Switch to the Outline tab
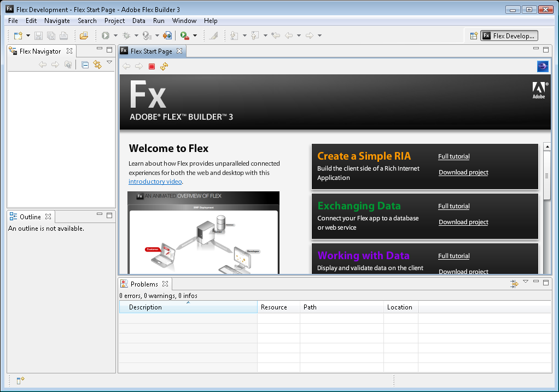The width and height of the screenshot is (559, 392). coord(30,217)
